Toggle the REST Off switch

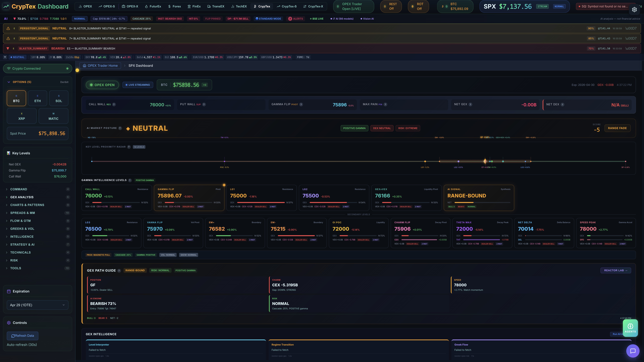(391, 6)
